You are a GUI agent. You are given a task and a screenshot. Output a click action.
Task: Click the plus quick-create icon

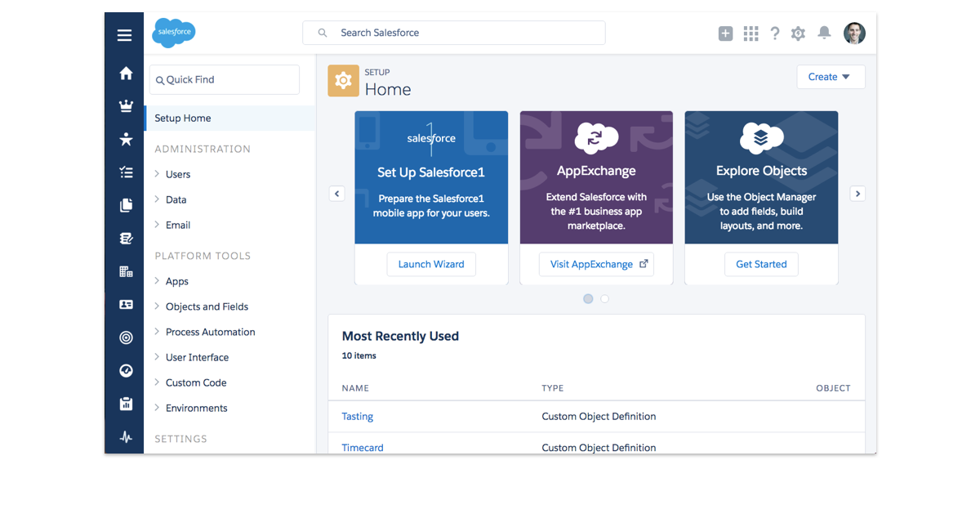(x=725, y=33)
